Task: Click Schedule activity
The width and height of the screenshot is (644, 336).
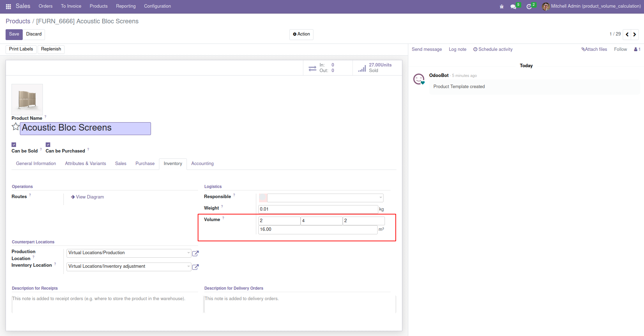Action: [493, 49]
